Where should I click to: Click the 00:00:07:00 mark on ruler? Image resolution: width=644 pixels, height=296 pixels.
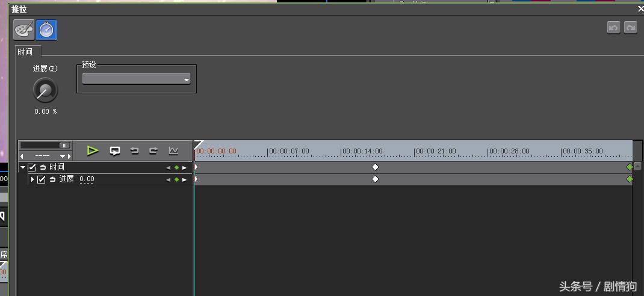coord(289,151)
